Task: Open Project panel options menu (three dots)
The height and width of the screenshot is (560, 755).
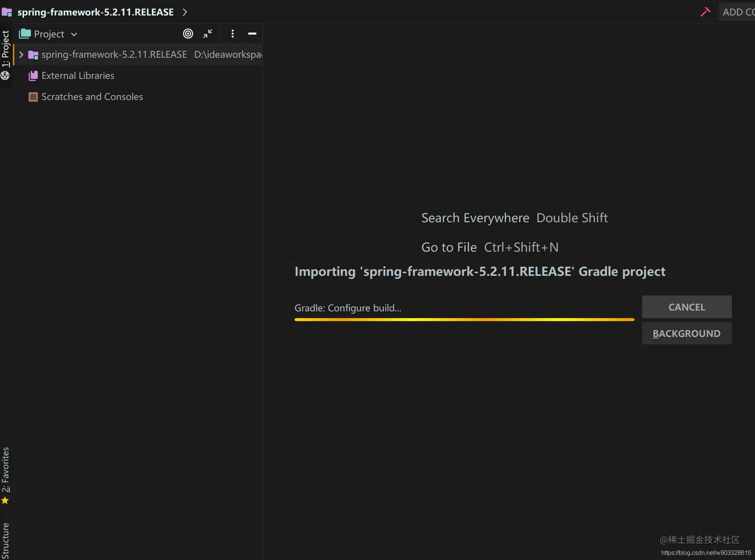Action: click(x=232, y=33)
